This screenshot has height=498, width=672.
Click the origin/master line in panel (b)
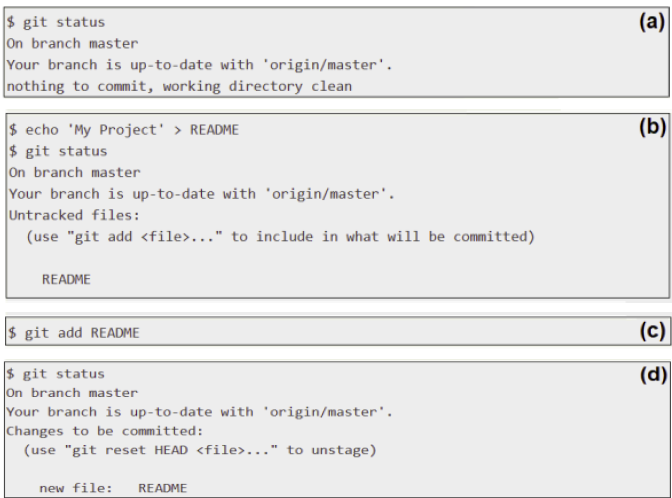click(201, 193)
